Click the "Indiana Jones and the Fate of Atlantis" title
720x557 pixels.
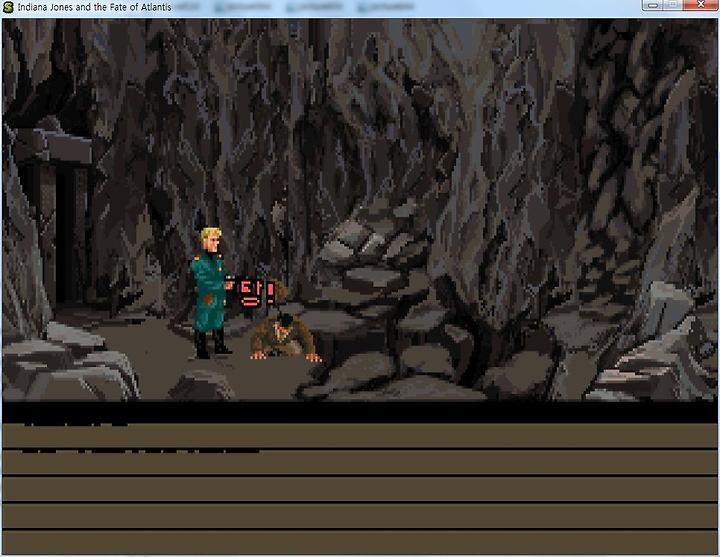point(94,7)
